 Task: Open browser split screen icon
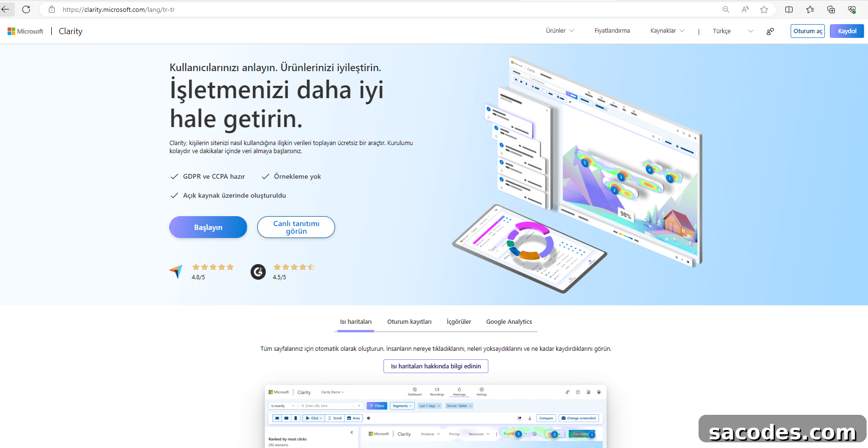pos(789,9)
